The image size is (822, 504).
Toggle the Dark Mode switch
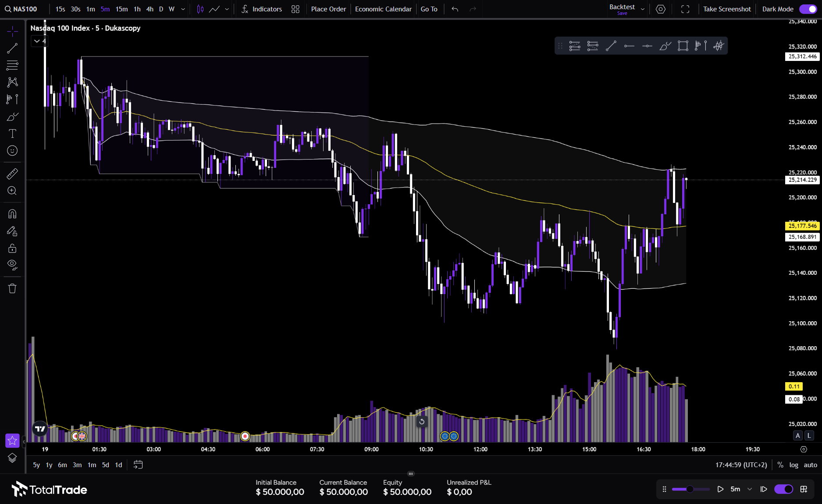tap(808, 9)
